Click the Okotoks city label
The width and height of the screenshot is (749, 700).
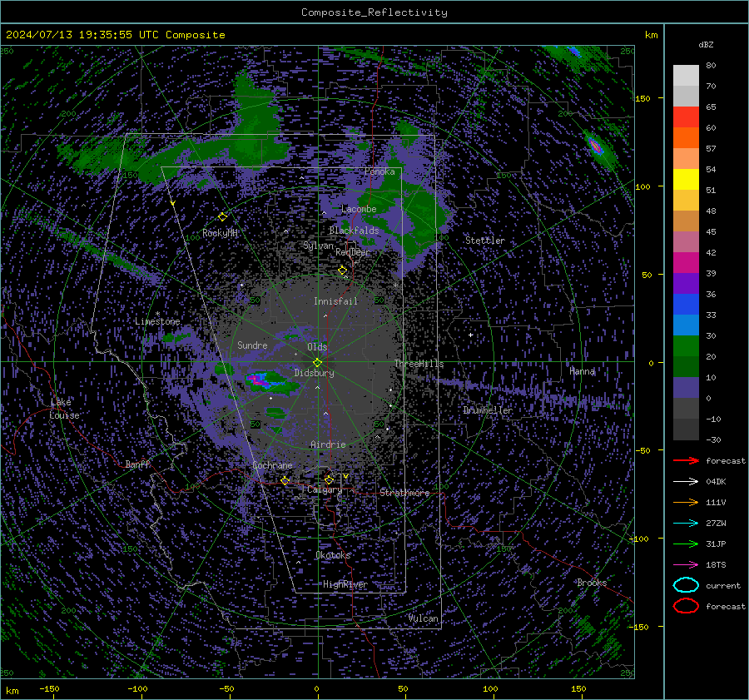pyautogui.click(x=333, y=555)
